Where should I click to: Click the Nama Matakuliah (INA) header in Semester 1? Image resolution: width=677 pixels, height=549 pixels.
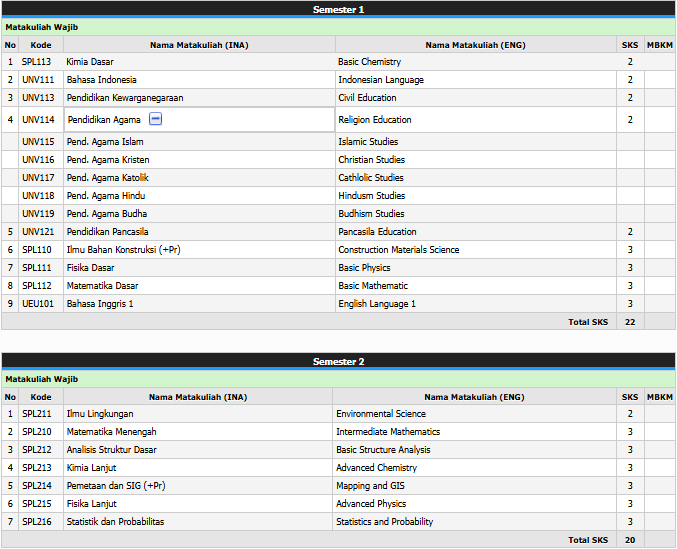click(199, 45)
